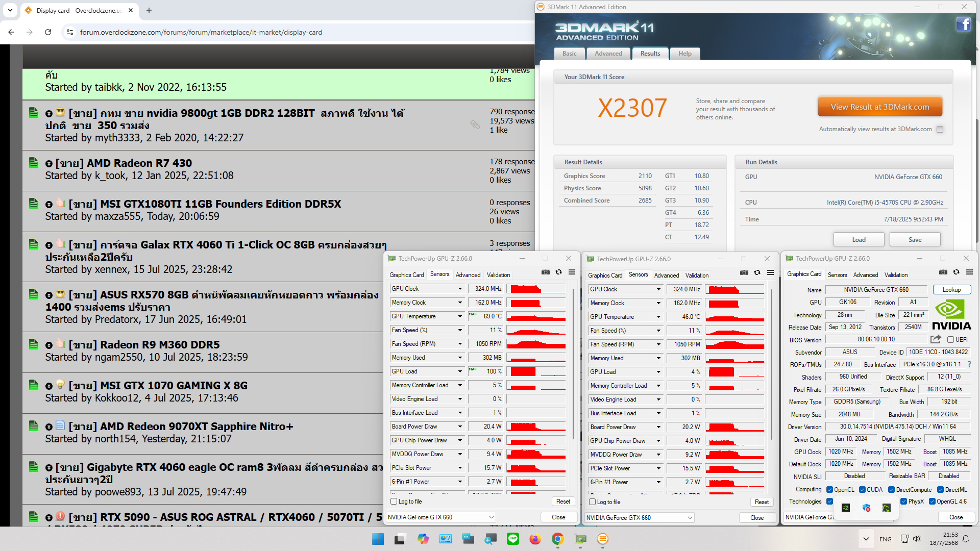980x551 pixels.
Task: Click Firefox icon in taskbar
Action: click(x=535, y=539)
